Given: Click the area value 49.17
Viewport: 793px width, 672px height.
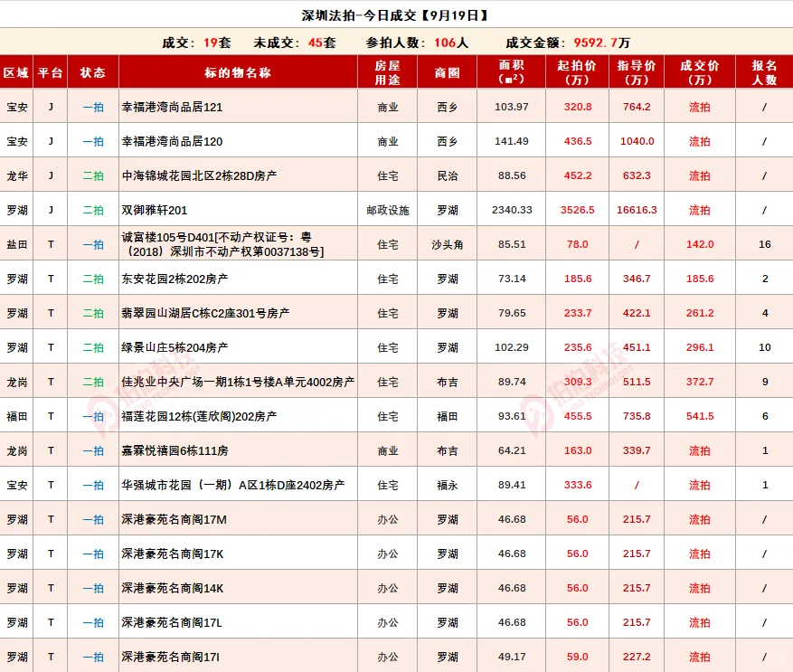Looking at the screenshot, I should point(512,658).
